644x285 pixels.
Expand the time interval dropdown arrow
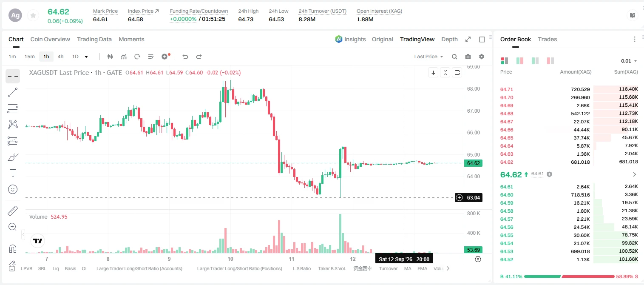pos(86,57)
